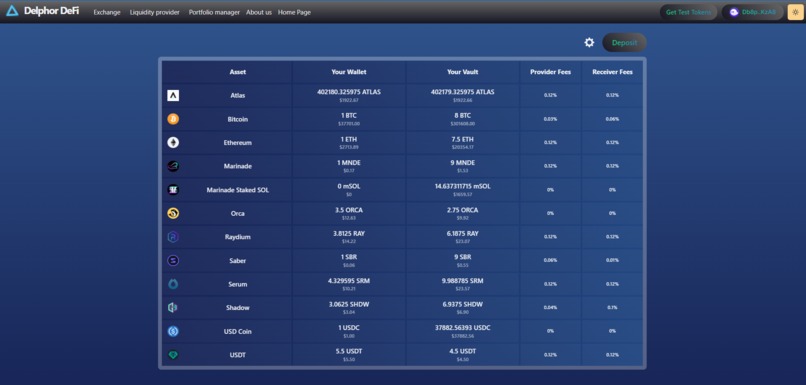806x385 pixels.
Task: Select the Shadow asset name
Action: 237,308
